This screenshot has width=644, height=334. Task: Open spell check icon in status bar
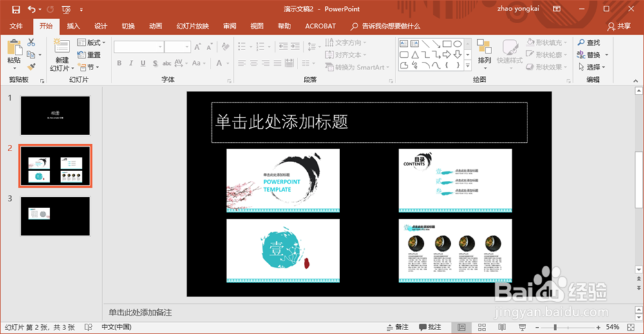(88, 327)
